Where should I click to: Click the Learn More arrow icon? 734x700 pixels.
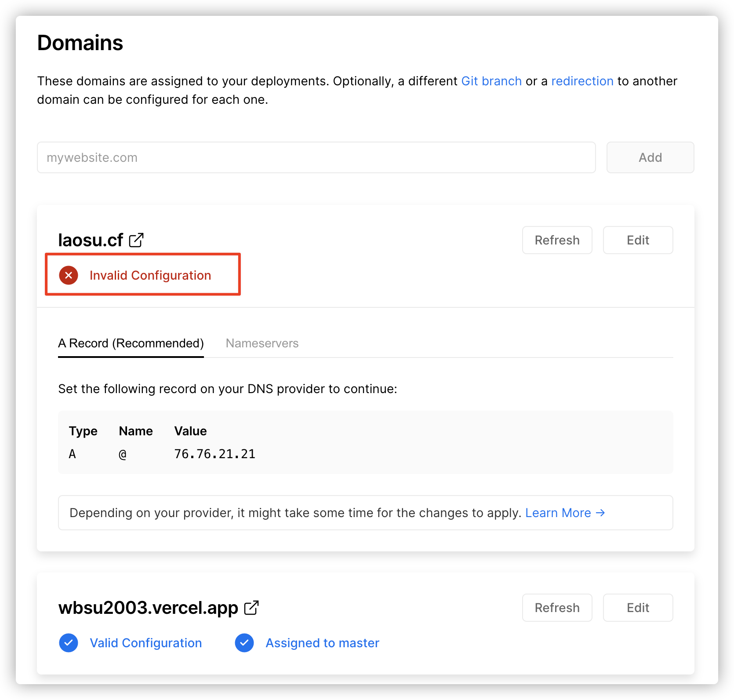[600, 513]
